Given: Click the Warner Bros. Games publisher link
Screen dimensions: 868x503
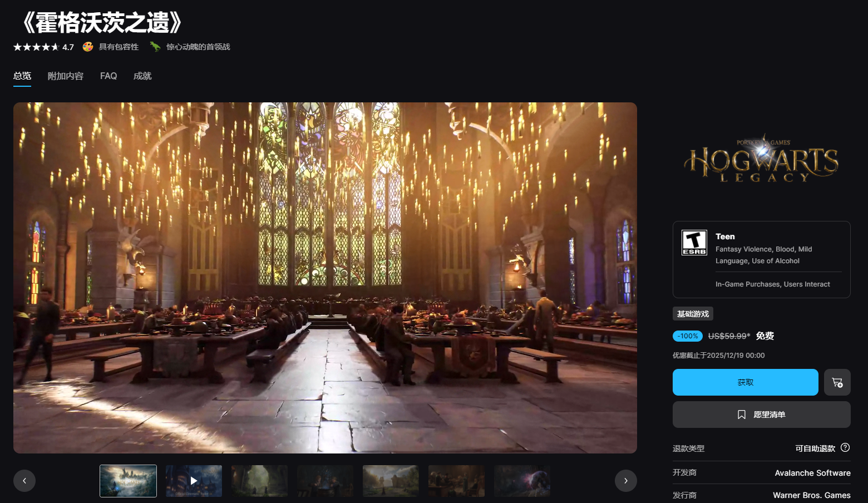Looking at the screenshot, I should [811, 495].
